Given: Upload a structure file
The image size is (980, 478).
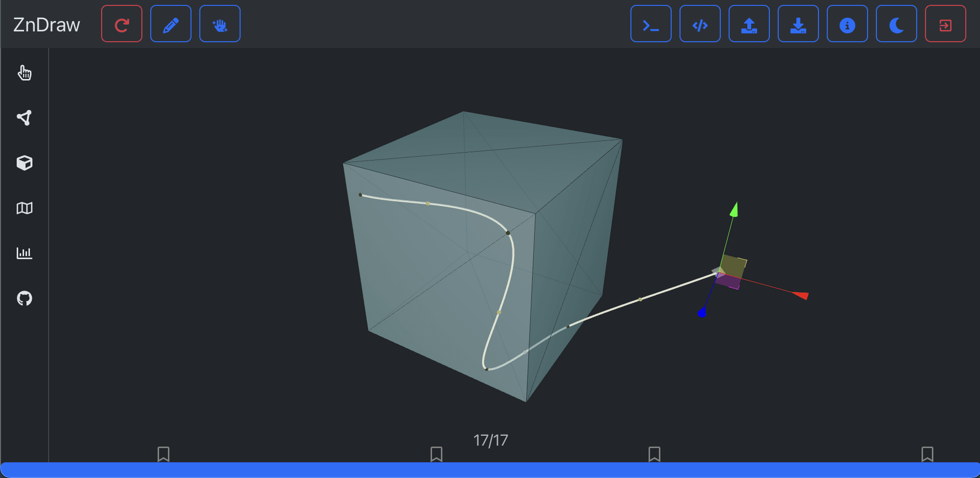Looking at the screenshot, I should pos(749,23).
